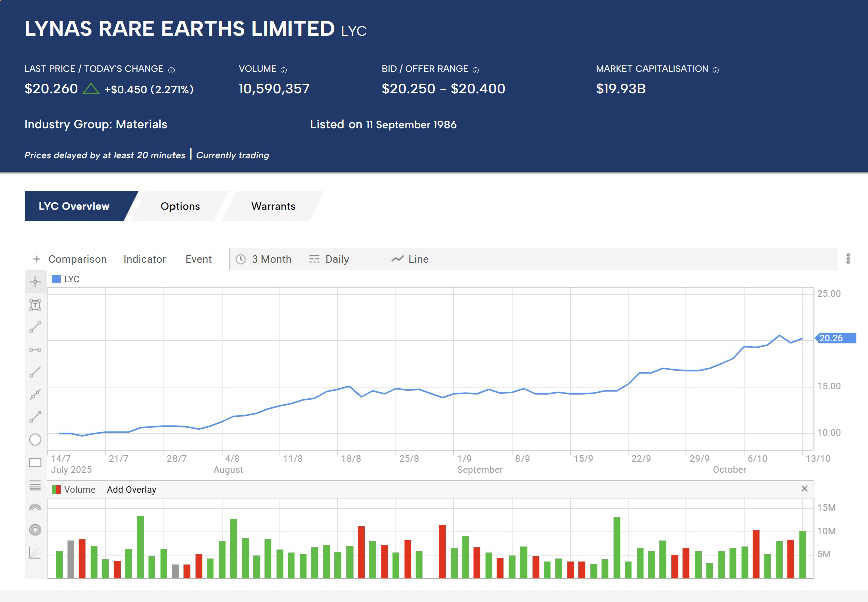Click the volume figure 10,590,357

[x=274, y=89]
